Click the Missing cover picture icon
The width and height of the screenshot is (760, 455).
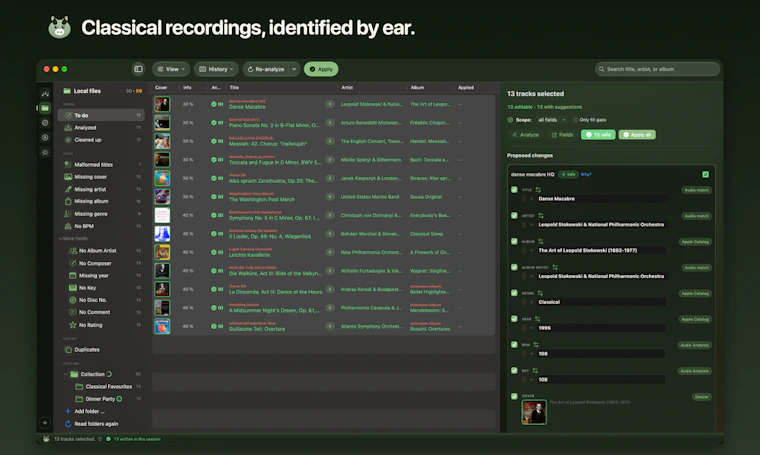68,177
